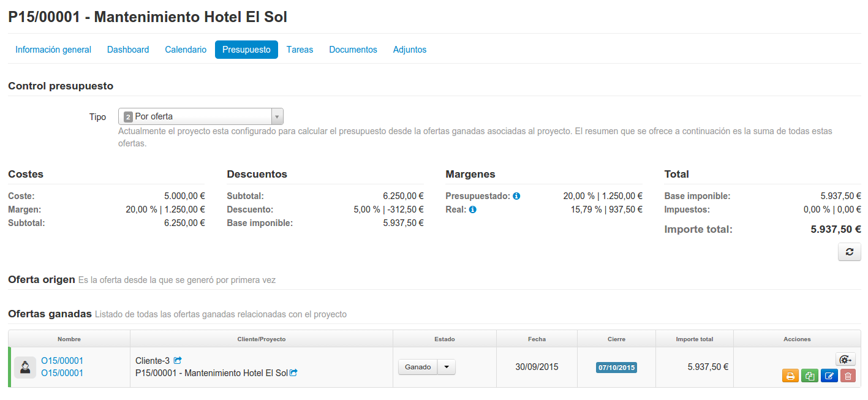
Task: Open the Tipo 'Por oferta' combo box
Action: [x=200, y=116]
